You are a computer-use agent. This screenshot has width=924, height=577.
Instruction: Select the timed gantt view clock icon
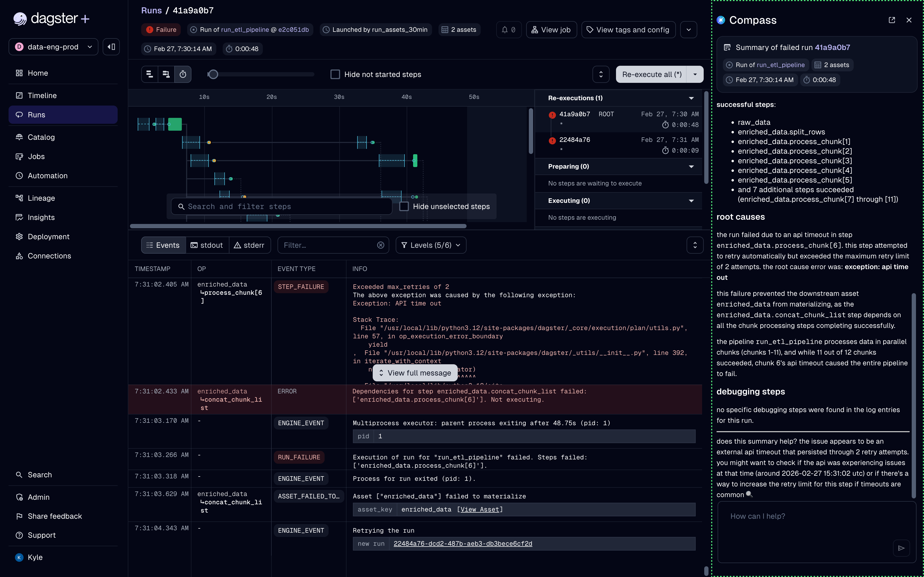(183, 74)
